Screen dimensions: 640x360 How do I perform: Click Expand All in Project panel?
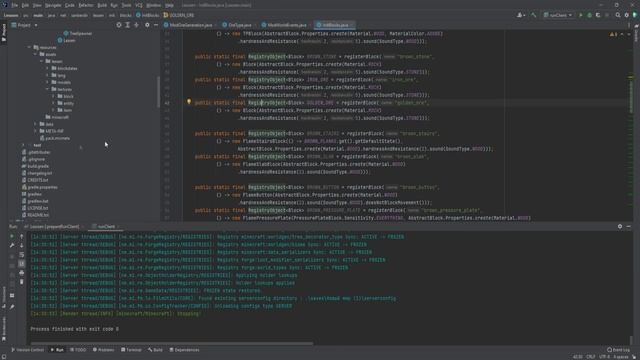pos(127,25)
